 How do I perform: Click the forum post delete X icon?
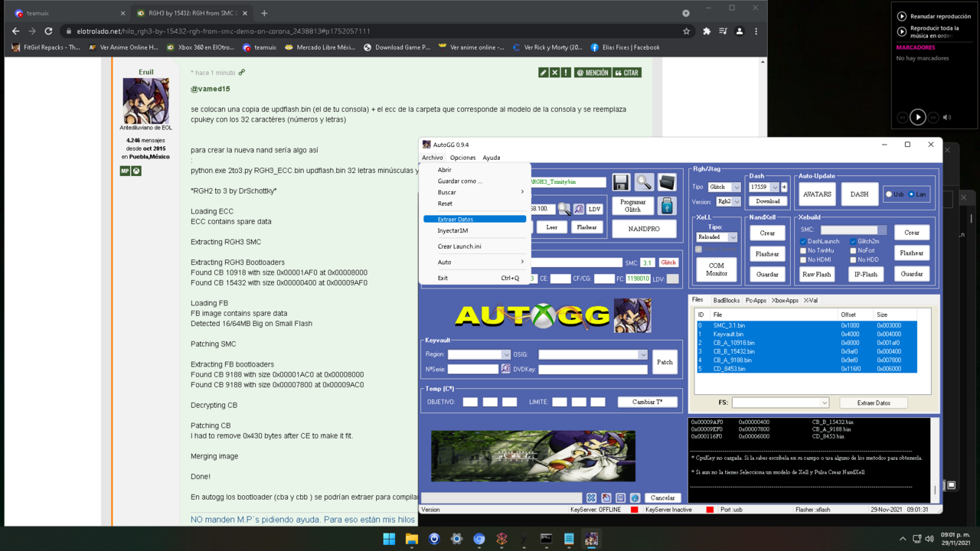554,73
